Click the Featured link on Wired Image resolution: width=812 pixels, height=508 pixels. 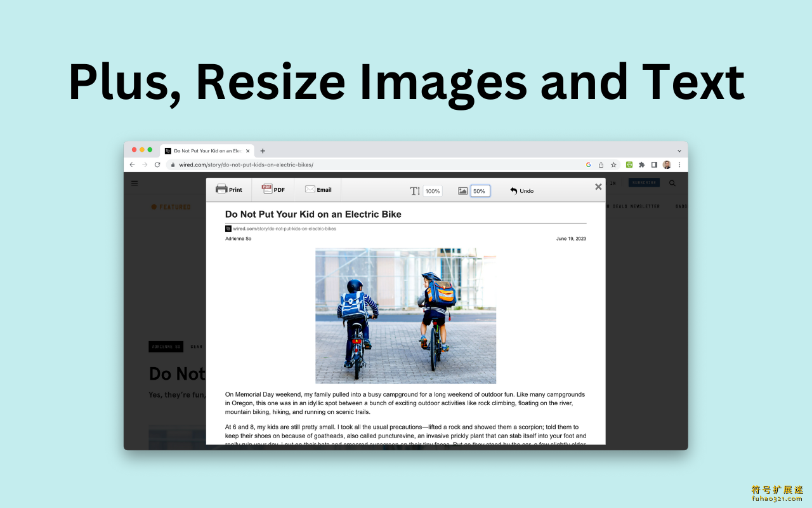171,207
